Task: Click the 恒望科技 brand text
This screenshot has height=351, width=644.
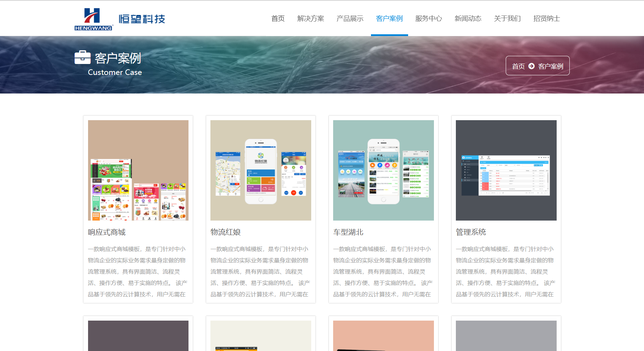Action: point(142,19)
